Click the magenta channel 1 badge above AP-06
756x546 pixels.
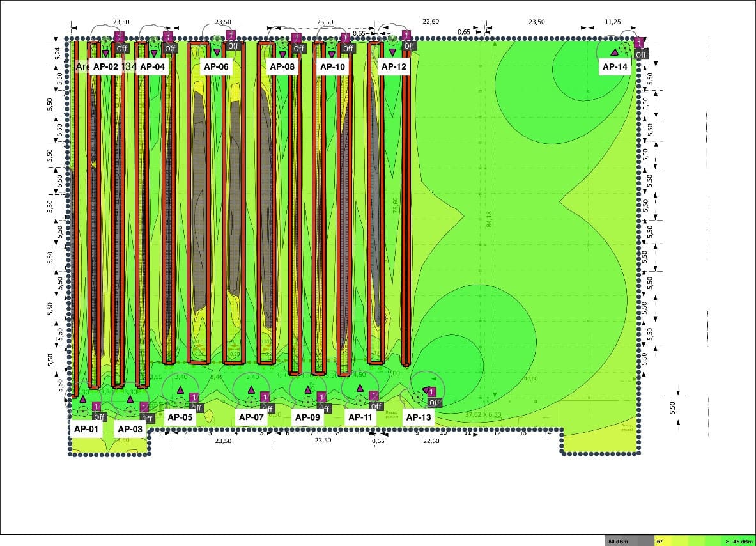tap(231, 35)
